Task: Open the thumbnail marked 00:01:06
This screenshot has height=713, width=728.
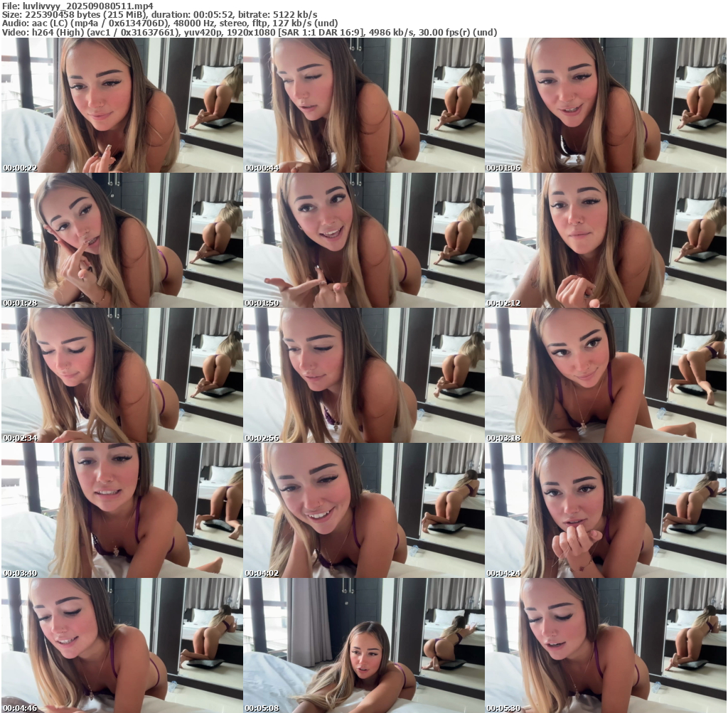Action: click(x=606, y=105)
